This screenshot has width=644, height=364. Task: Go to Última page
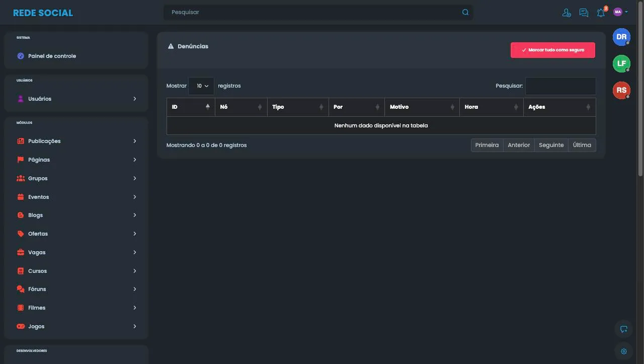tap(582, 145)
